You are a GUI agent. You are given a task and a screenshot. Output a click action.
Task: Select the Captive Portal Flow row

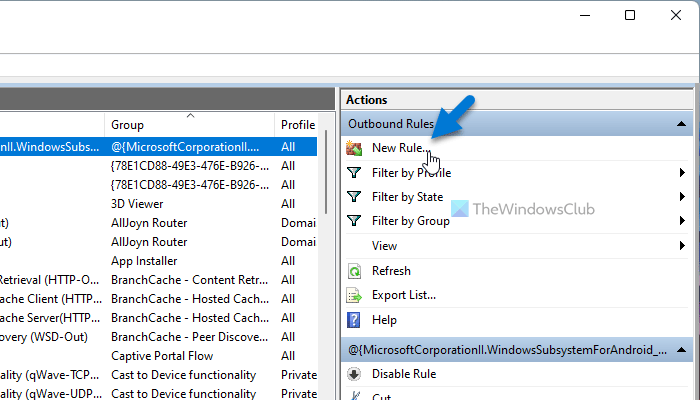(x=158, y=356)
